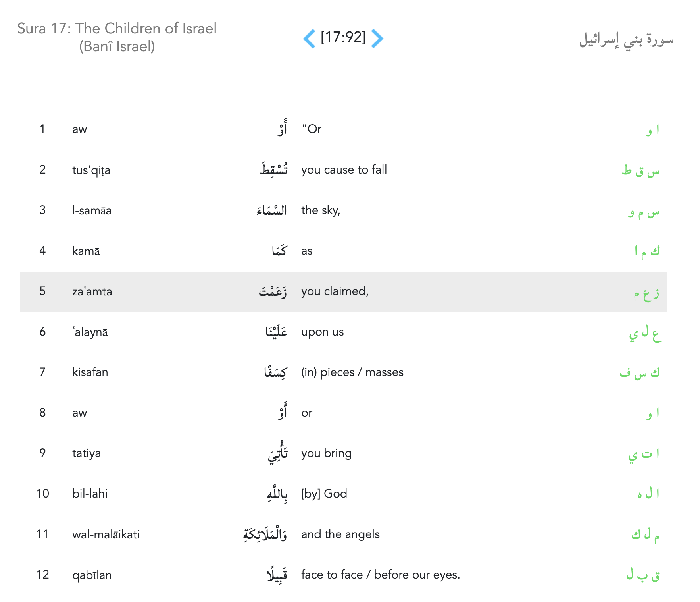Click root letters in first 'aw' row
700x602 pixels.
[x=652, y=130]
